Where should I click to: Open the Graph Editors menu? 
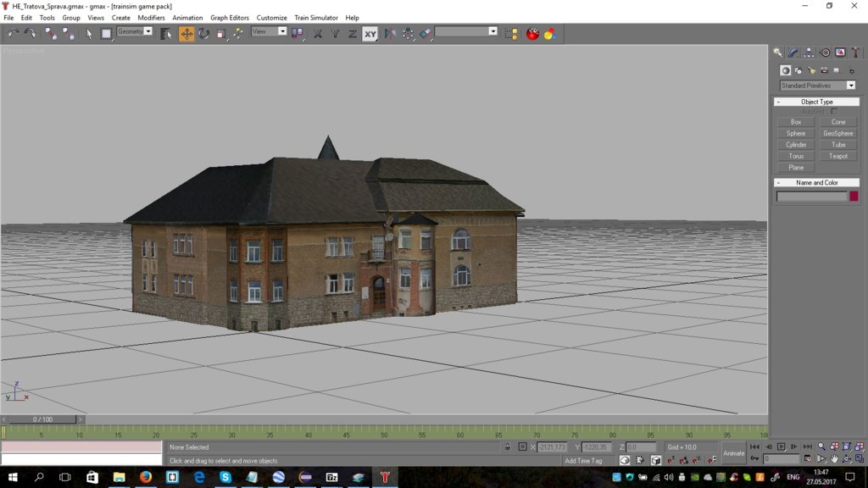pyautogui.click(x=229, y=18)
